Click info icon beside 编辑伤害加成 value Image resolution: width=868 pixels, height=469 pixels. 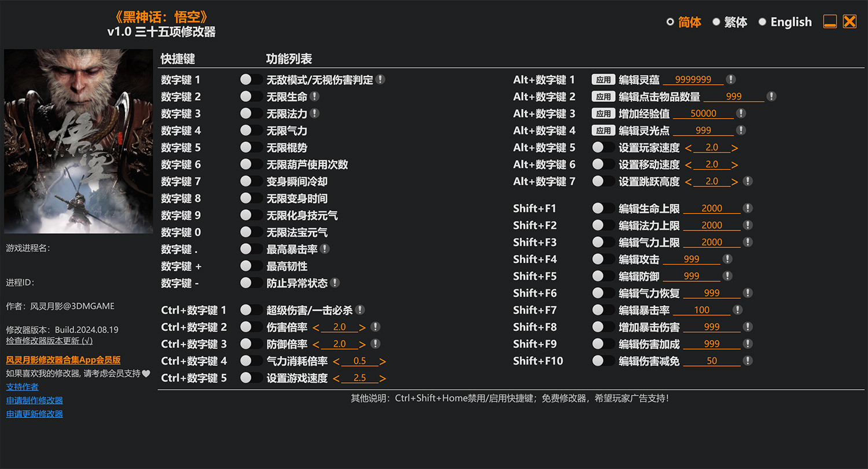pyautogui.click(x=748, y=343)
